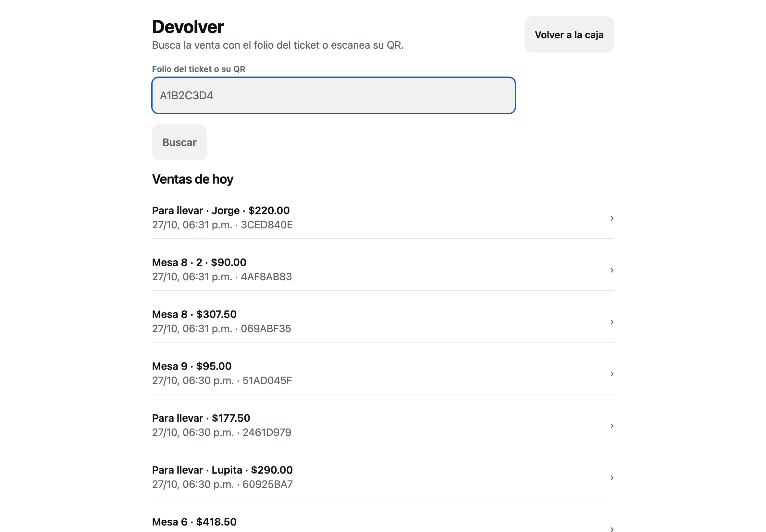Click folio 2461D979 line
Viewport: 766px width, 532px height.
tap(221, 433)
